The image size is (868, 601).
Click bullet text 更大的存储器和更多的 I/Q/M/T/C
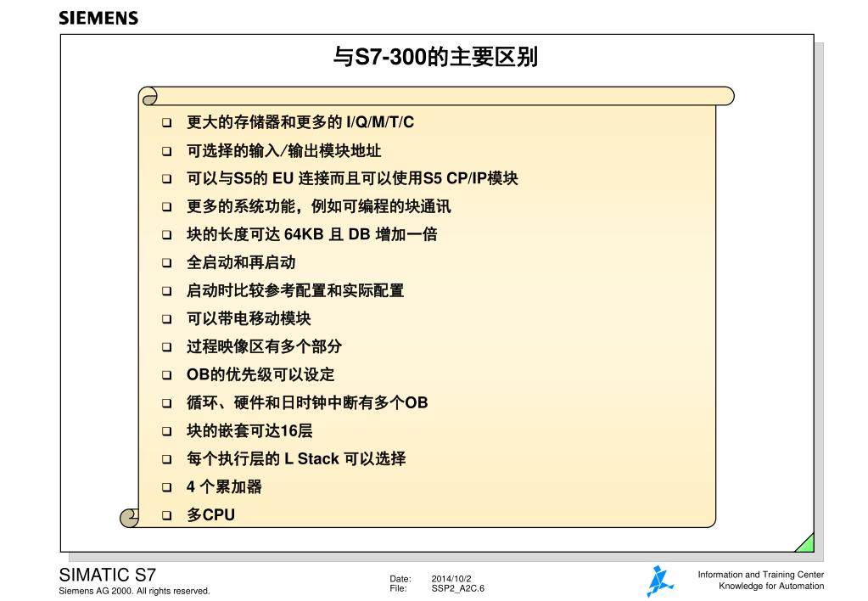[x=300, y=122]
